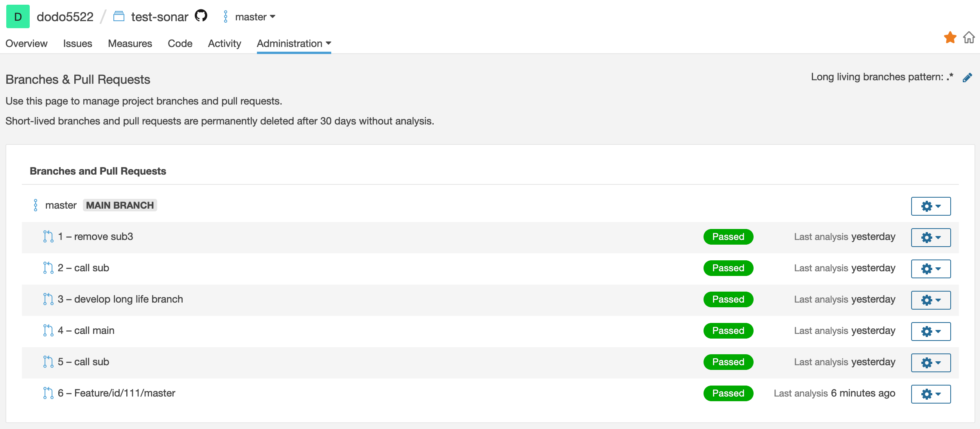Image resolution: width=980 pixels, height=429 pixels.
Task: Open the gear menu for 5 – call sub
Action: coord(931,363)
